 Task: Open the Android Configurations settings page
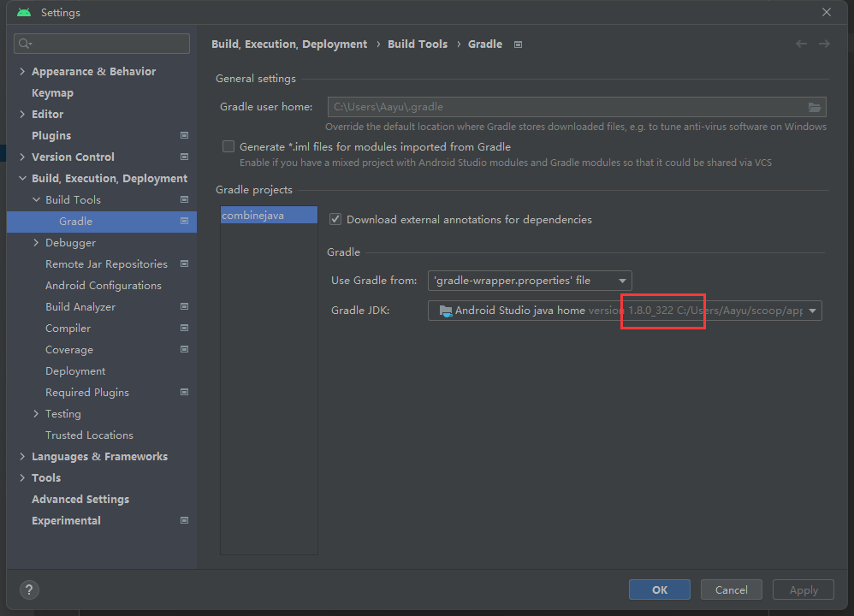(103, 285)
